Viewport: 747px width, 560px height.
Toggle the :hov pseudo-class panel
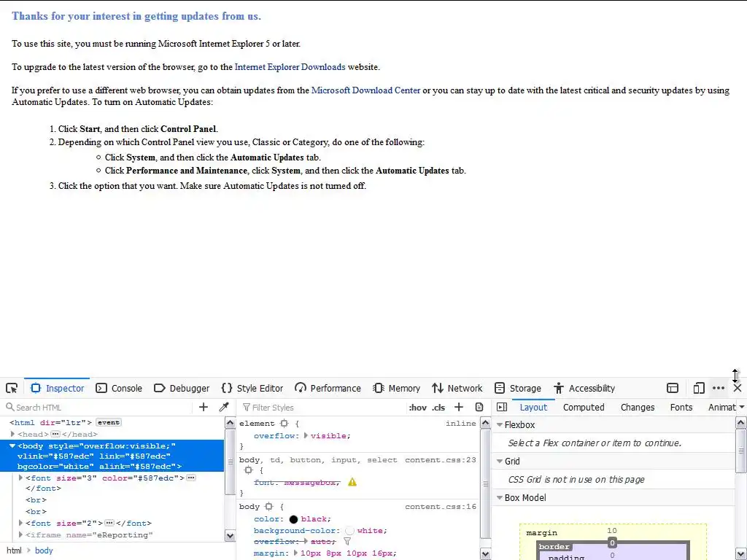click(417, 408)
